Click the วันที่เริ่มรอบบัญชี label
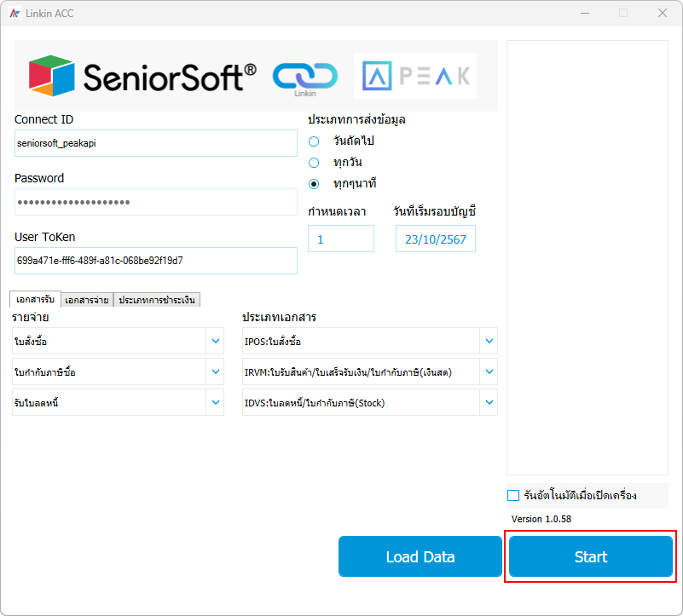The height and width of the screenshot is (616, 683). [434, 211]
